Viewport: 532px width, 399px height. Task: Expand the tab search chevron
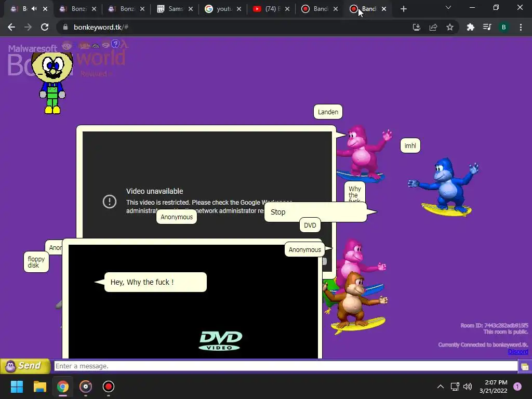(448, 7)
